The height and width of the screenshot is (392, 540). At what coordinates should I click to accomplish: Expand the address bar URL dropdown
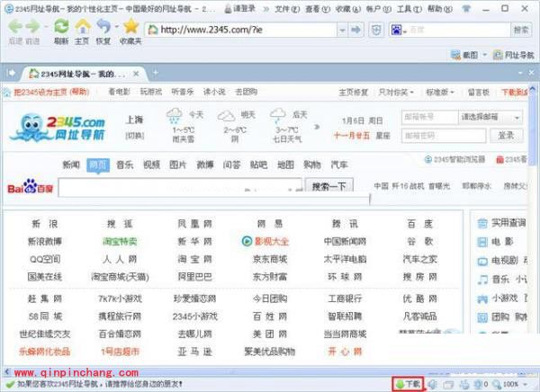pyautogui.click(x=342, y=30)
